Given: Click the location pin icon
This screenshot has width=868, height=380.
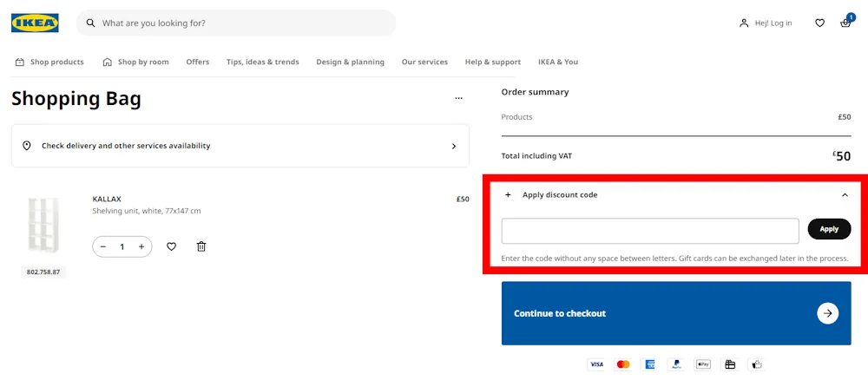Looking at the screenshot, I should pos(26,146).
